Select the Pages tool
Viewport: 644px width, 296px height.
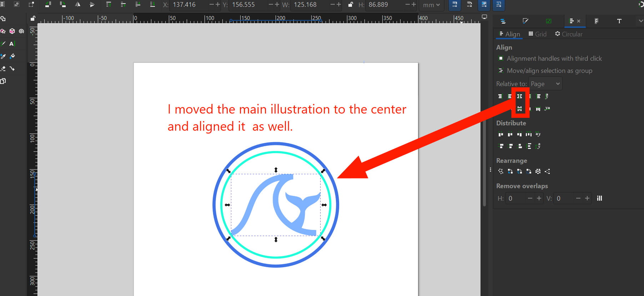pos(3,81)
